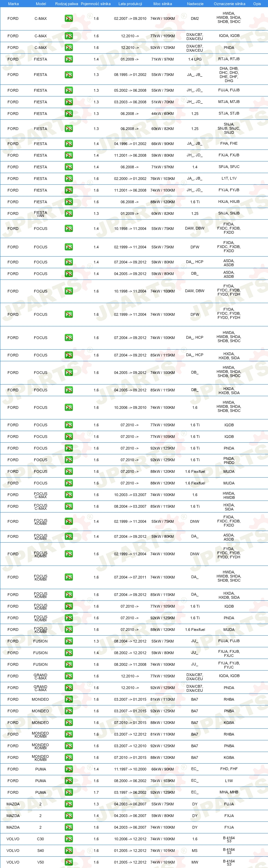Select the 1.4 LPG body cell
Viewport: 268px width, 868px height.
195,59
